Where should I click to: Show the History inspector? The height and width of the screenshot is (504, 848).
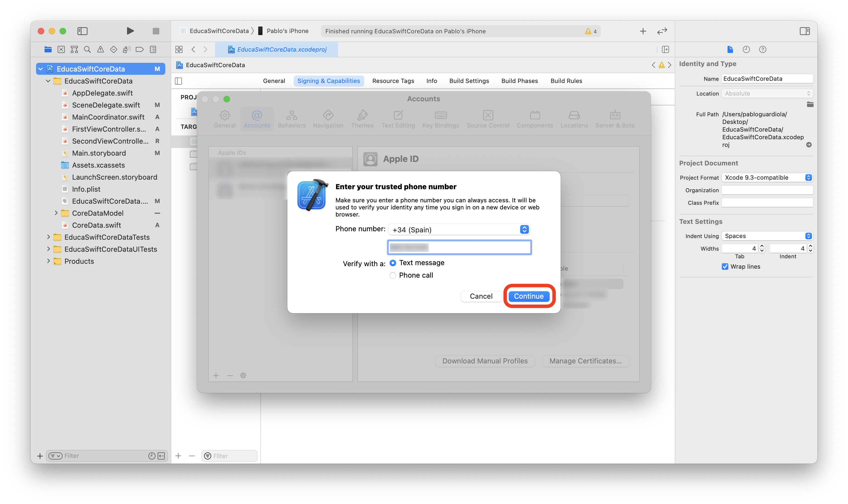tap(746, 50)
